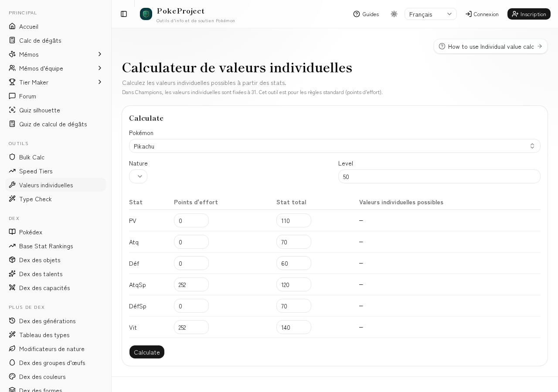Click the AtqSp stat total field
The height and width of the screenshot is (392, 558).
coord(294,284)
